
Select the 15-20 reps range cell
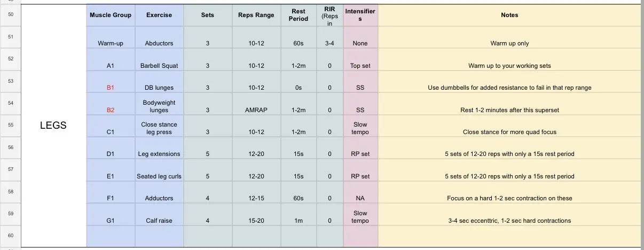click(256, 221)
